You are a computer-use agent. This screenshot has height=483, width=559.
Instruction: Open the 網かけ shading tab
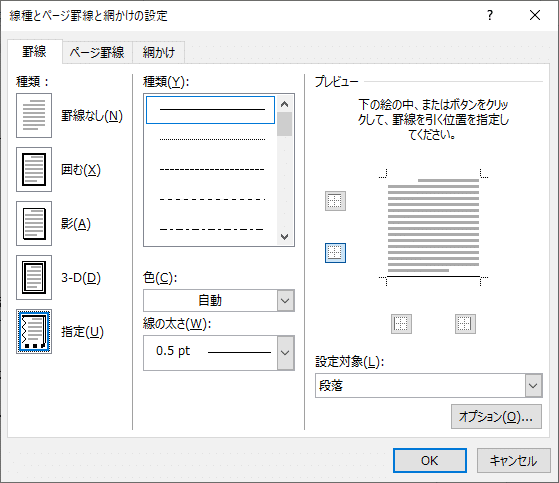[x=159, y=53]
